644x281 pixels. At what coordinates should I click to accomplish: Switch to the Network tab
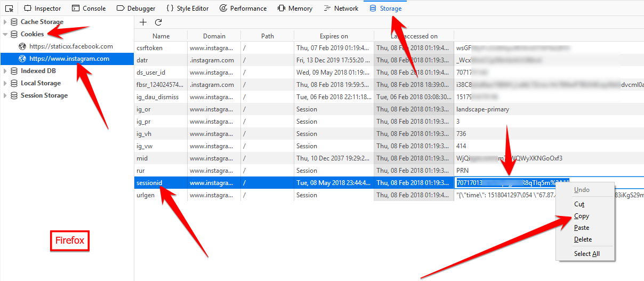[341, 9]
